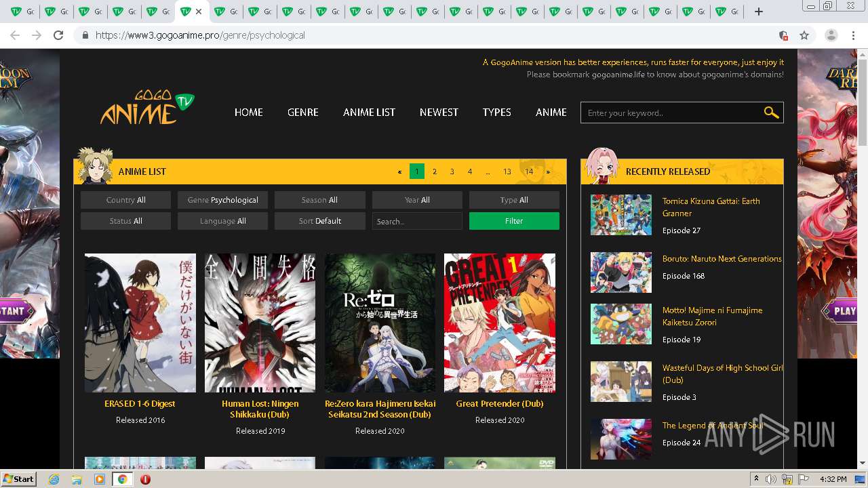Open Great Pretender (Dub) title link
This screenshot has height=488, width=868.
500,403
